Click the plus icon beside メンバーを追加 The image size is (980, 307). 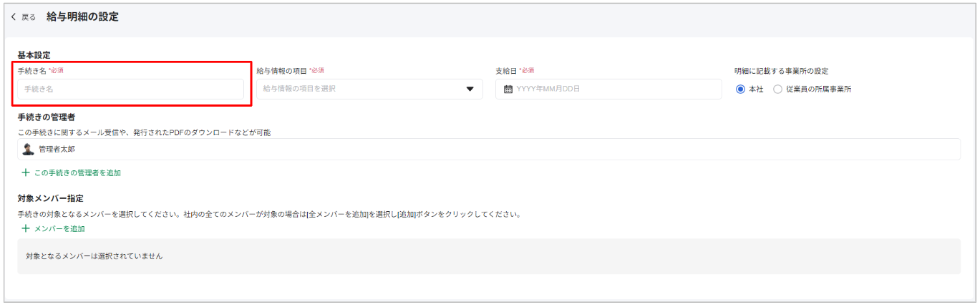click(26, 228)
